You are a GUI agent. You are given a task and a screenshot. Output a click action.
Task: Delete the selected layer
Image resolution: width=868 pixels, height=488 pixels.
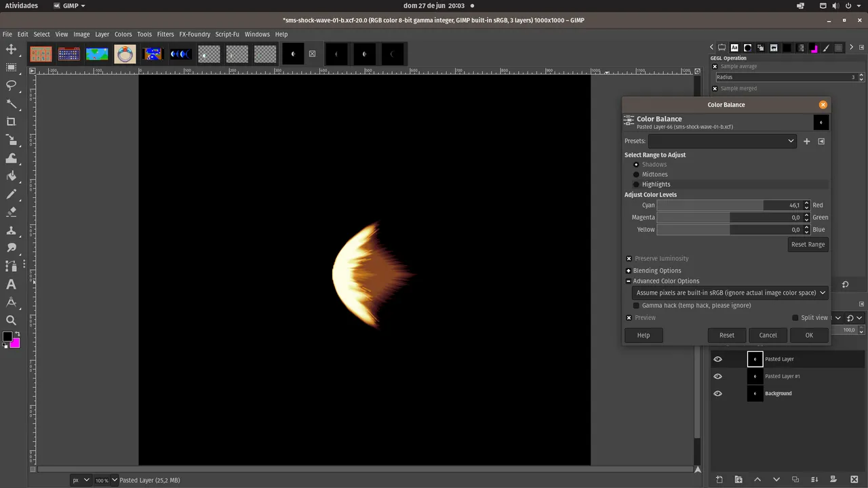pyautogui.click(x=854, y=480)
